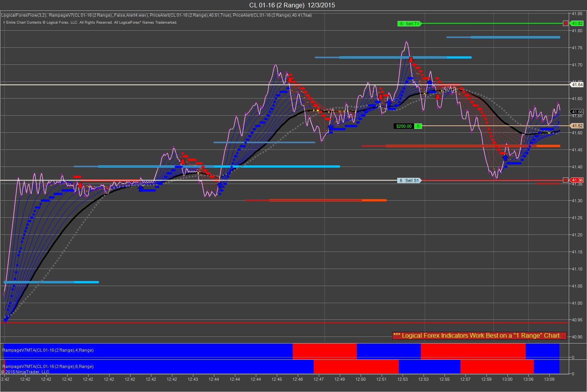Click the 41.15 price axis label
The image size is (587, 392).
coord(577,252)
